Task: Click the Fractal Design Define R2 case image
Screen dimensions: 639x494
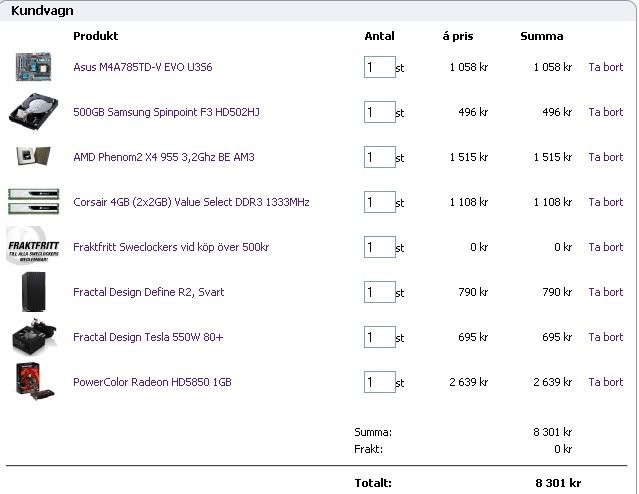Action: click(x=33, y=292)
